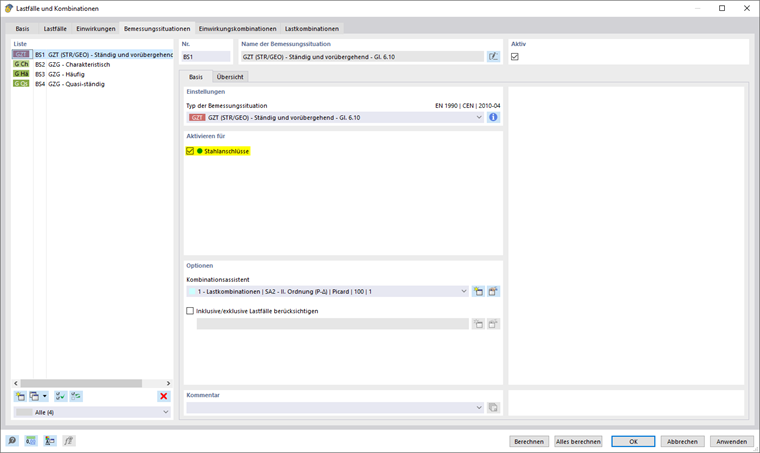
Task: Open the units and decimals icon (0.00)
Action: tap(31, 441)
